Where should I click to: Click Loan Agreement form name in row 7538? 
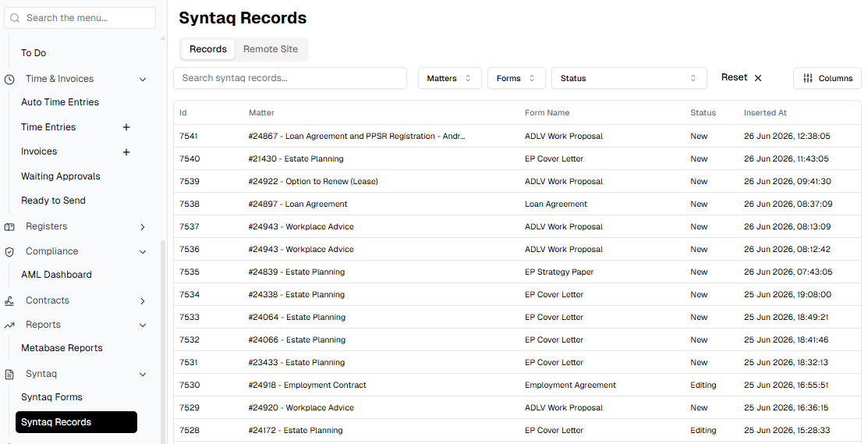click(x=556, y=204)
